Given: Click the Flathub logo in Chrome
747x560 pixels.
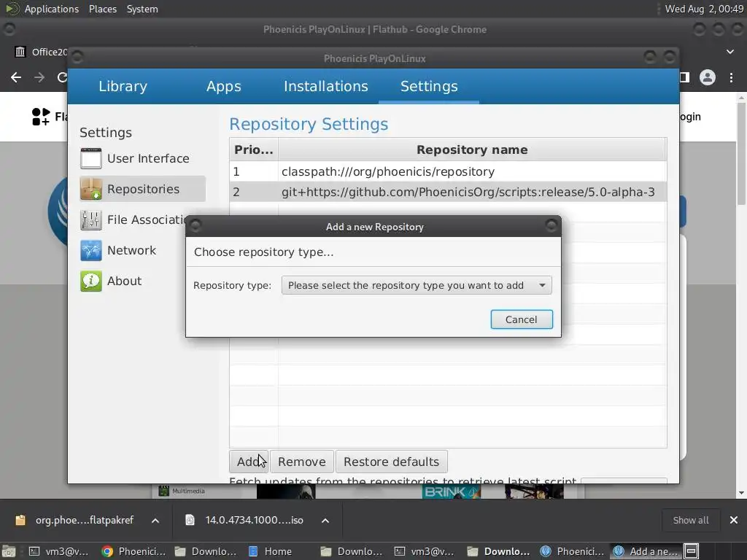Looking at the screenshot, I should (41, 117).
